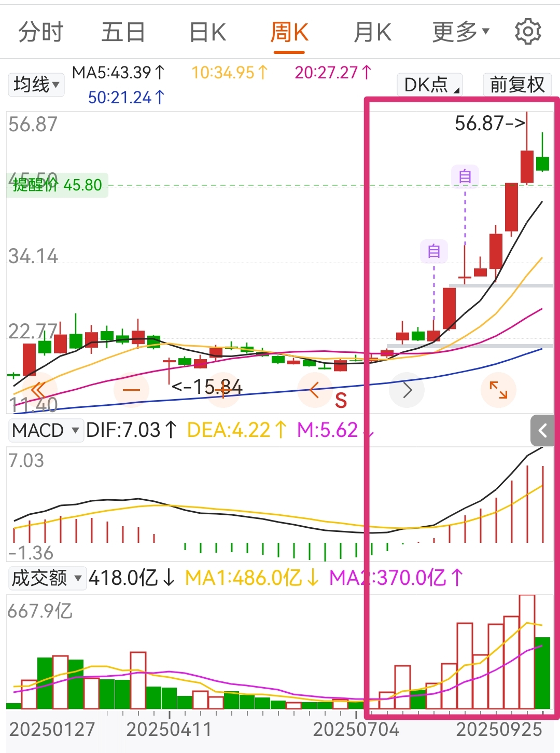Tap the <-15.84 low price label
Image resolution: width=560 pixels, height=753 pixels.
(207, 387)
